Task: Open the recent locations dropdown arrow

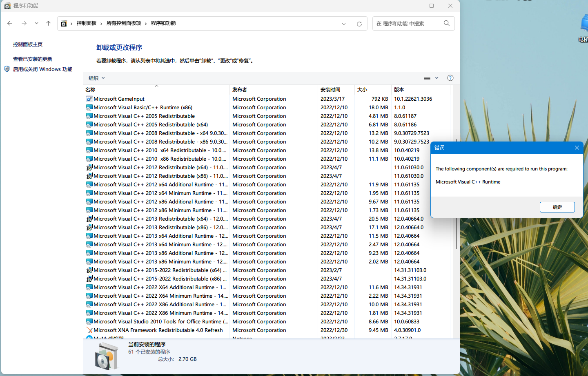Action: [x=36, y=23]
